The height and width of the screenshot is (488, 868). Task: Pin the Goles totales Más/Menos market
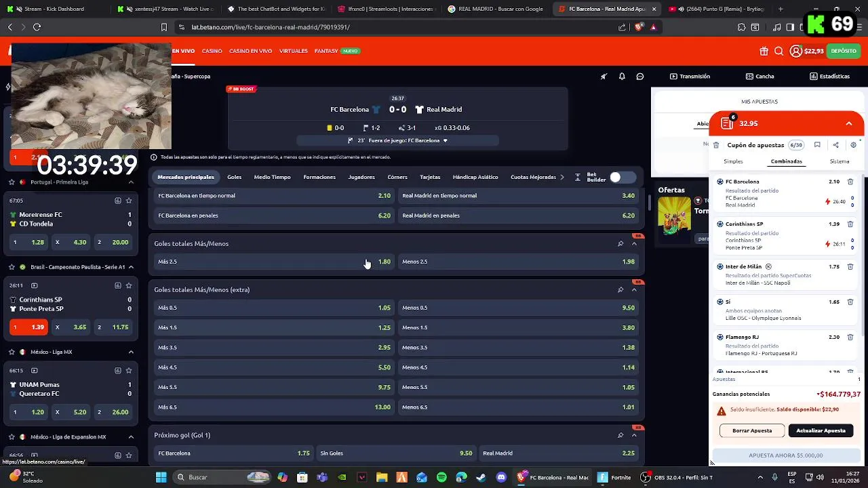(620, 243)
